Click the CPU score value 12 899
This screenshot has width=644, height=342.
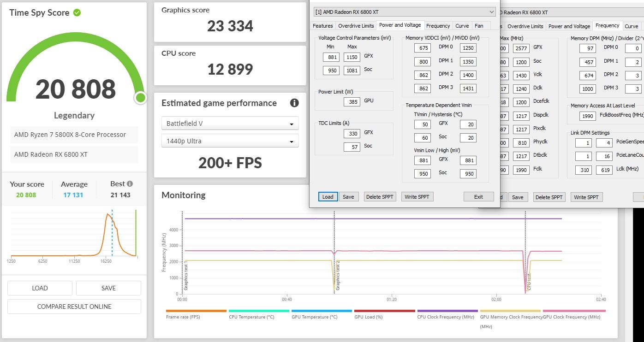(230, 69)
